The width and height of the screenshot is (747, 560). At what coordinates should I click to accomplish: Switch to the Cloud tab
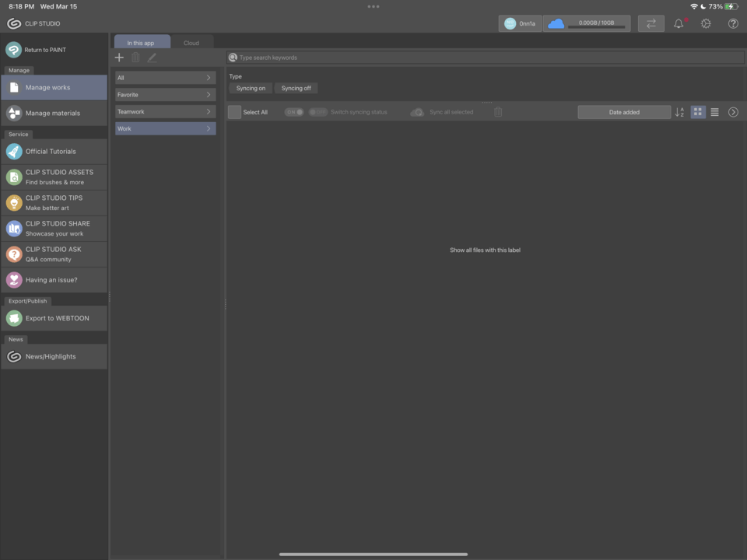(191, 43)
